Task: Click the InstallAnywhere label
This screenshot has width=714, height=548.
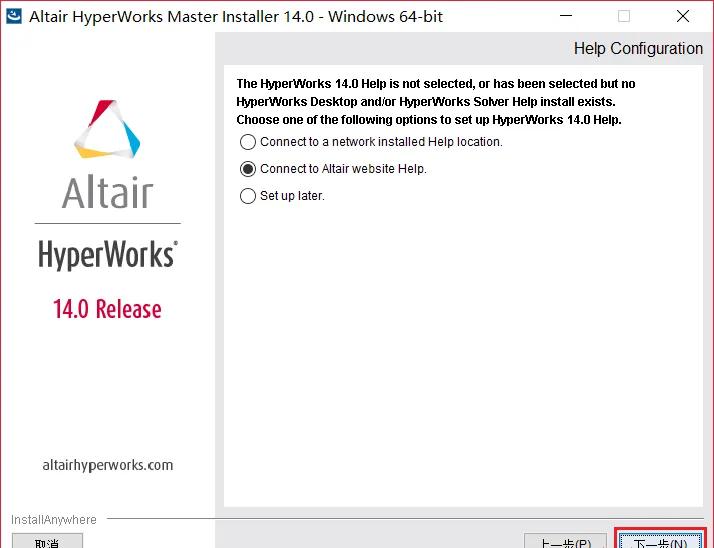Action: 54,520
